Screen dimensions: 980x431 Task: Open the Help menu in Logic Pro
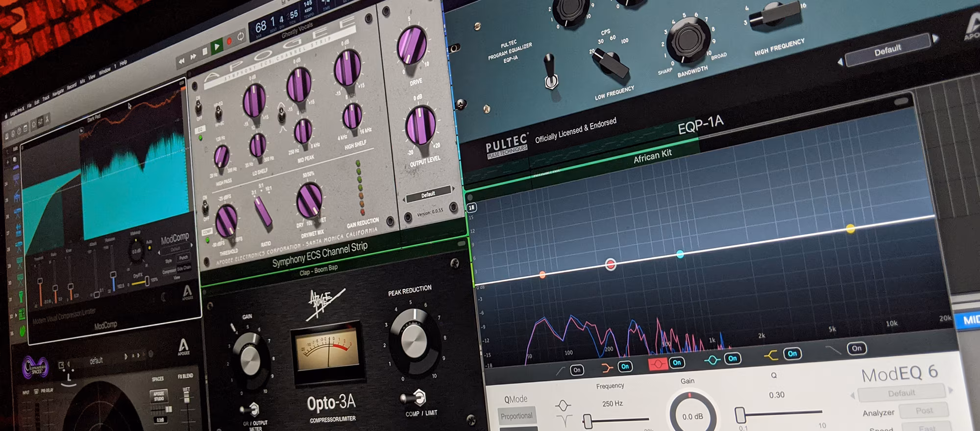pos(123,63)
